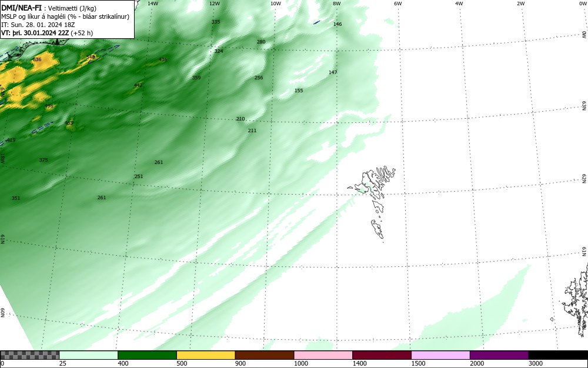Click the 12W longitude label
The width and height of the screenshot is (588, 368).
pyautogui.click(x=215, y=4)
